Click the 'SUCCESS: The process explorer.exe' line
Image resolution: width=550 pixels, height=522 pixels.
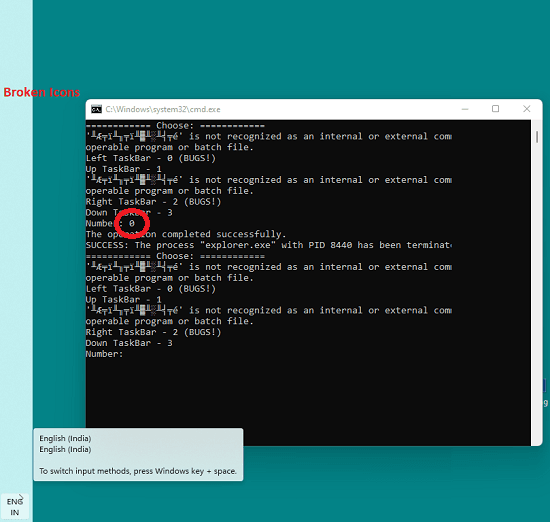pyautogui.click(x=269, y=245)
